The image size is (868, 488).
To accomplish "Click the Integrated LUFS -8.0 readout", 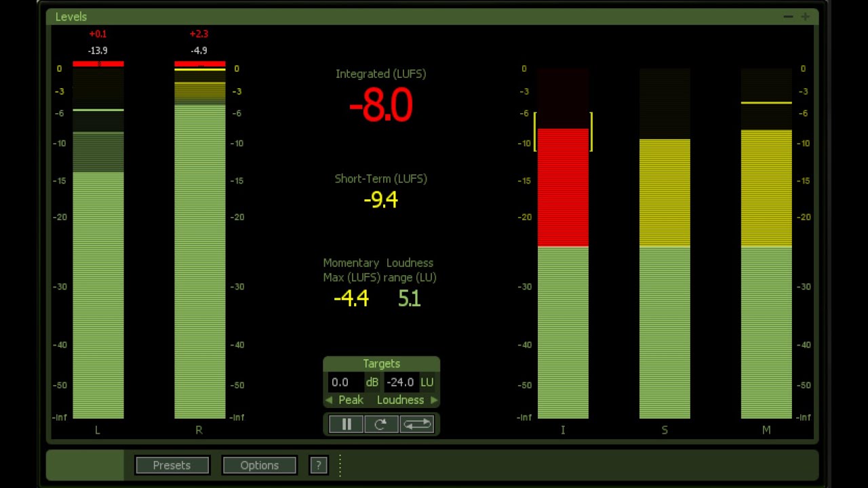I will 380,106.
